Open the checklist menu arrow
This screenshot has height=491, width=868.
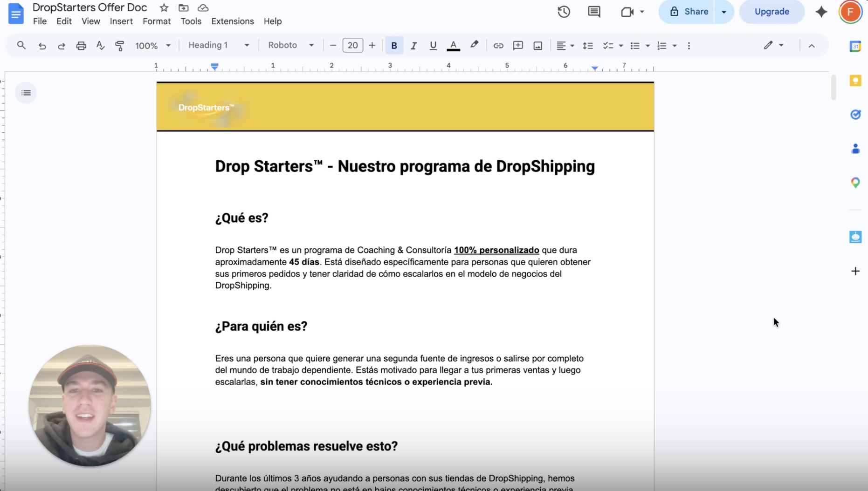(621, 46)
